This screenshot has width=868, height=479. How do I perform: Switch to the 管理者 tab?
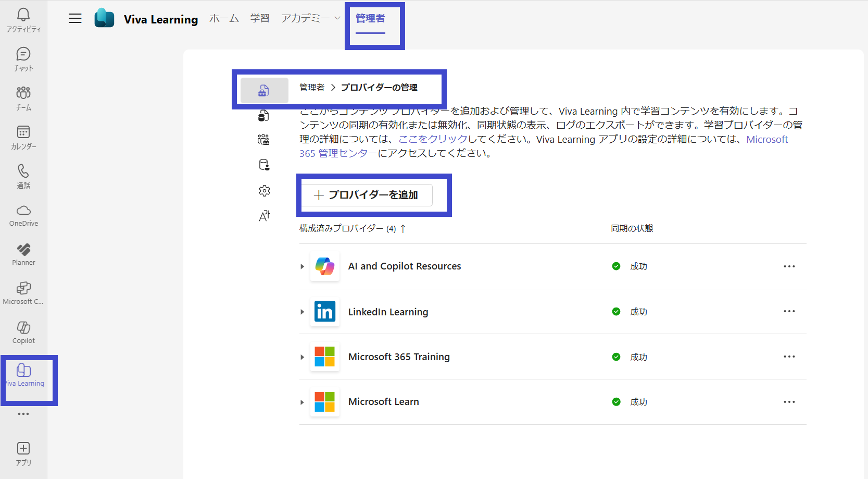(370, 18)
